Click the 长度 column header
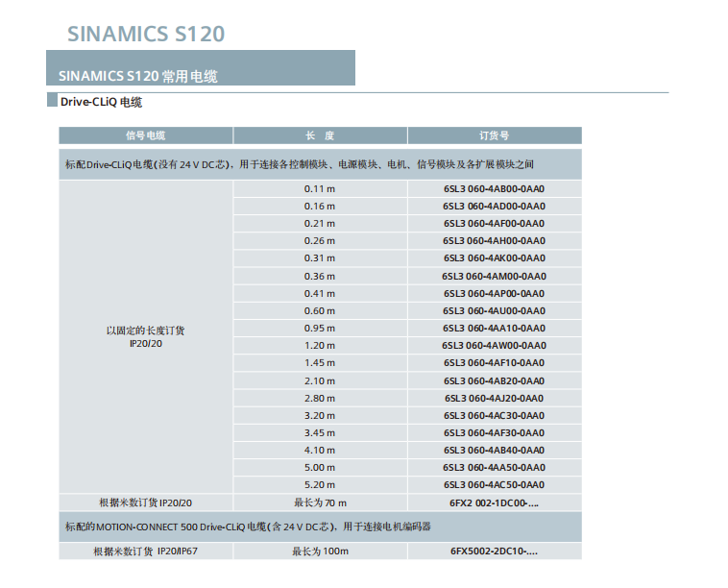 click(321, 135)
